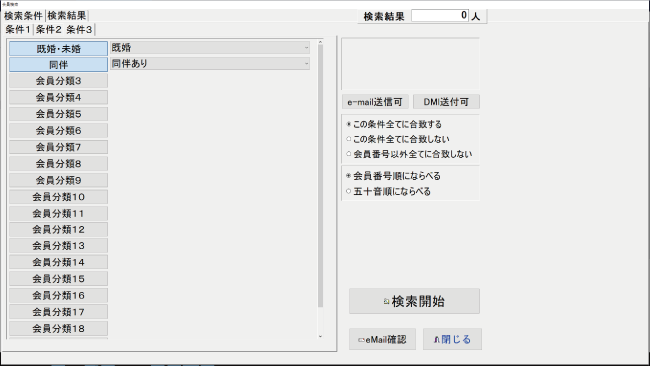650x366 pixels.
Task: Select the 条件1 sub-tab
Action: pyautogui.click(x=18, y=29)
